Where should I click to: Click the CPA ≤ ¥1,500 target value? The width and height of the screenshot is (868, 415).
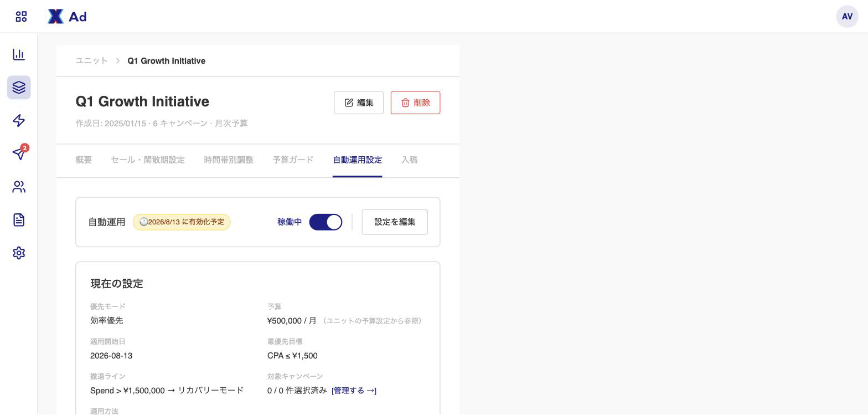(x=292, y=356)
